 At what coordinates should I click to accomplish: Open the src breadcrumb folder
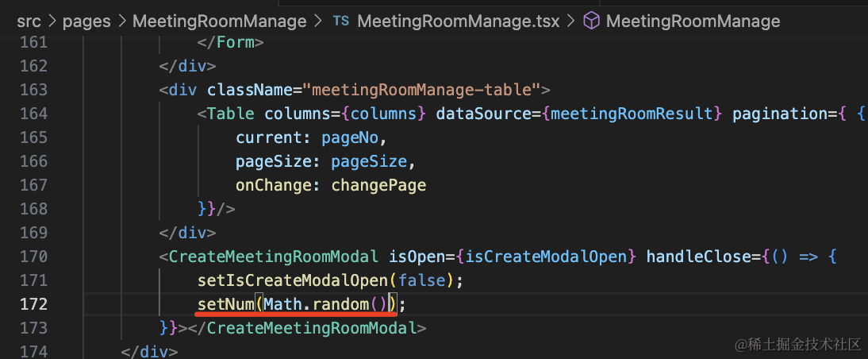(29, 21)
